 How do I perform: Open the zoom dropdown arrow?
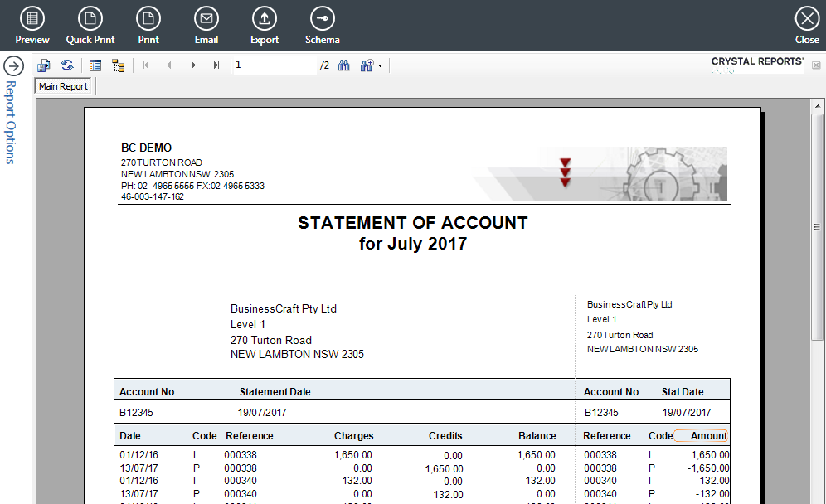click(381, 65)
